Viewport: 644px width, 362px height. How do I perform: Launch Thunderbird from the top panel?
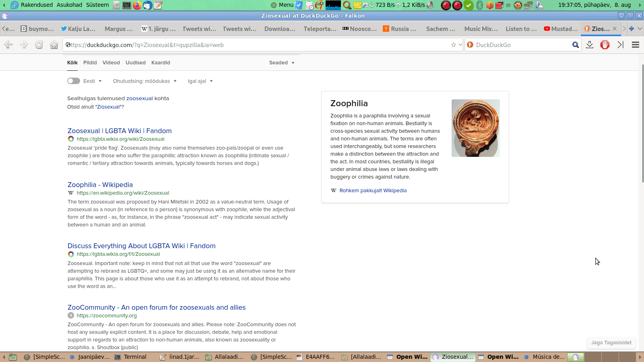(x=148, y=5)
